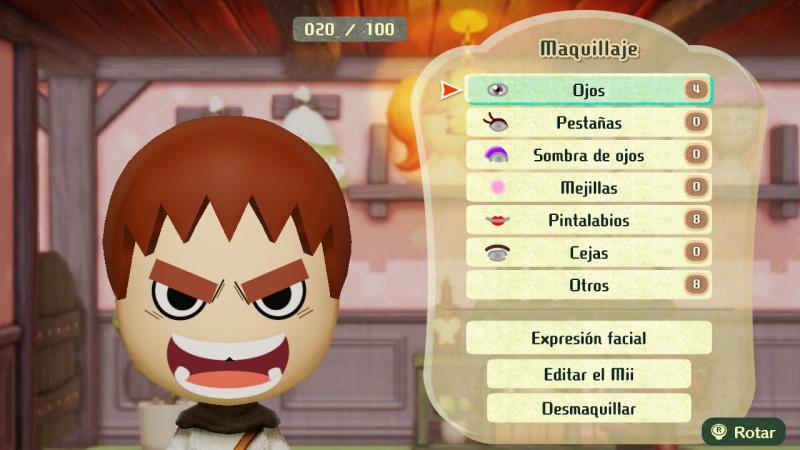
Task: Click the R stick icon beside Rotar
Action: coord(719,431)
